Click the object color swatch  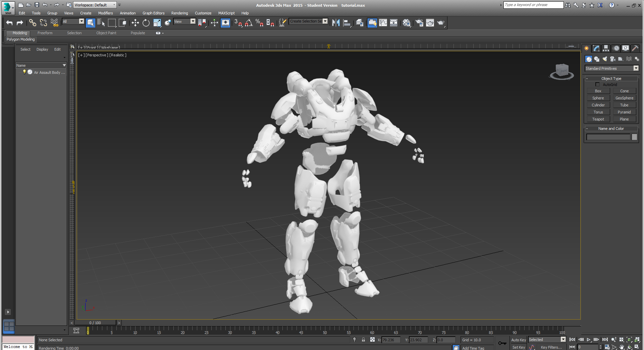point(634,137)
